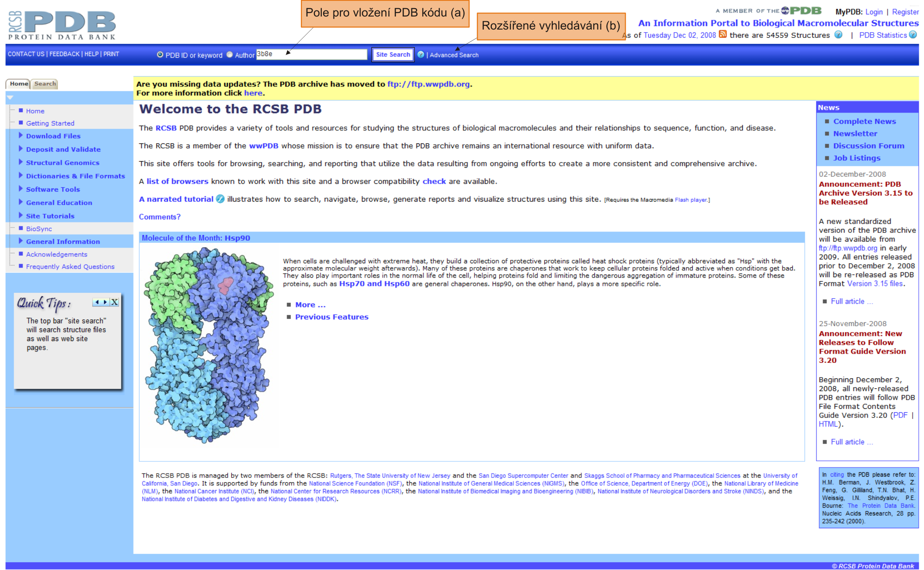Open the ftp://ftp.wwpdb.org link in yellow banner
Screen dimensions: 924x570
click(428, 84)
